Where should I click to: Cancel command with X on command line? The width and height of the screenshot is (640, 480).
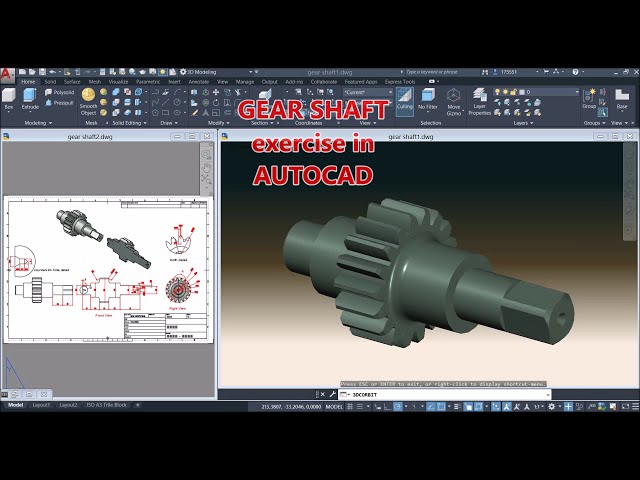click(322, 394)
